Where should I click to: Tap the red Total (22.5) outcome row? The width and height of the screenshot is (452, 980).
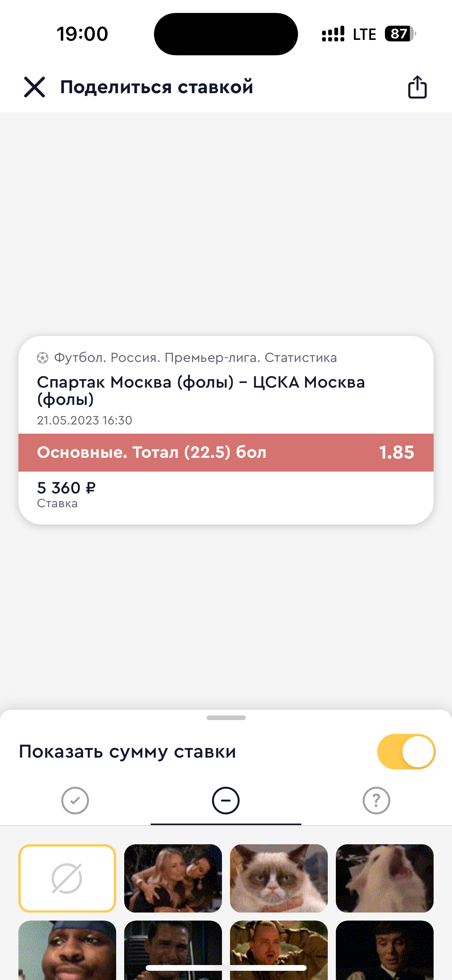pyautogui.click(x=192, y=452)
